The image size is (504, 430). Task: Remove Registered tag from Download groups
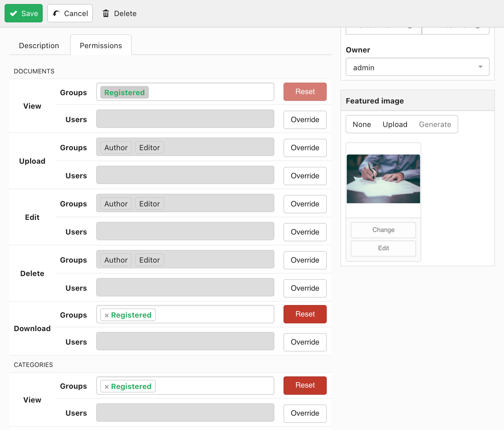pyautogui.click(x=107, y=315)
